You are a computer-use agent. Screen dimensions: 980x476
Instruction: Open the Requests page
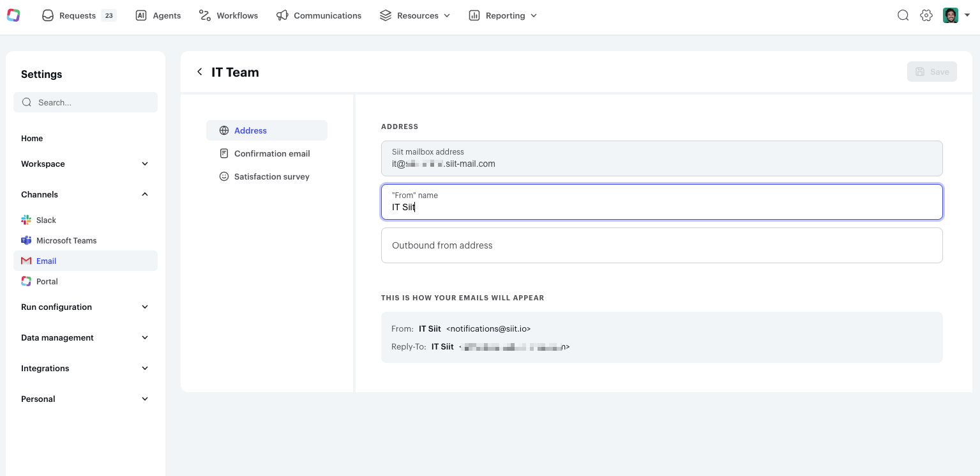[x=77, y=15]
